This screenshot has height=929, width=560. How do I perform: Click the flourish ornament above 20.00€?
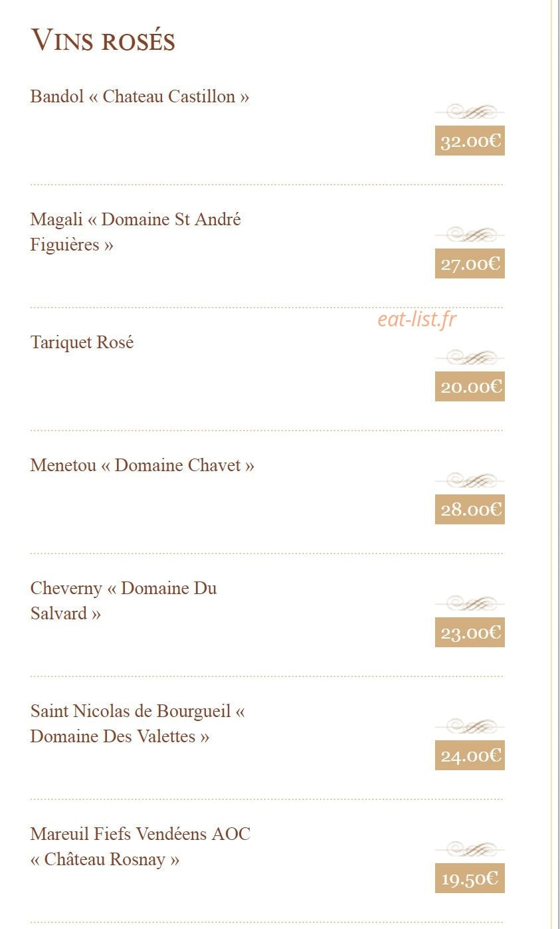(470, 358)
